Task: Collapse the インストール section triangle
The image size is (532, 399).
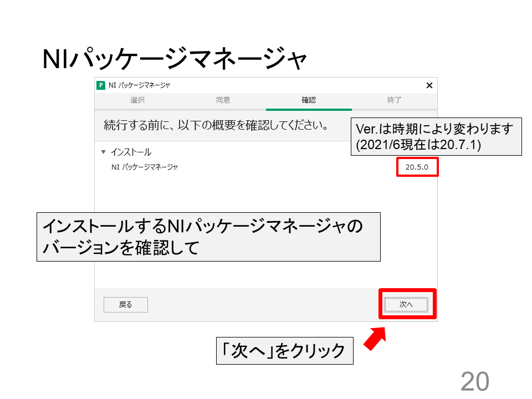Action: 104,152
